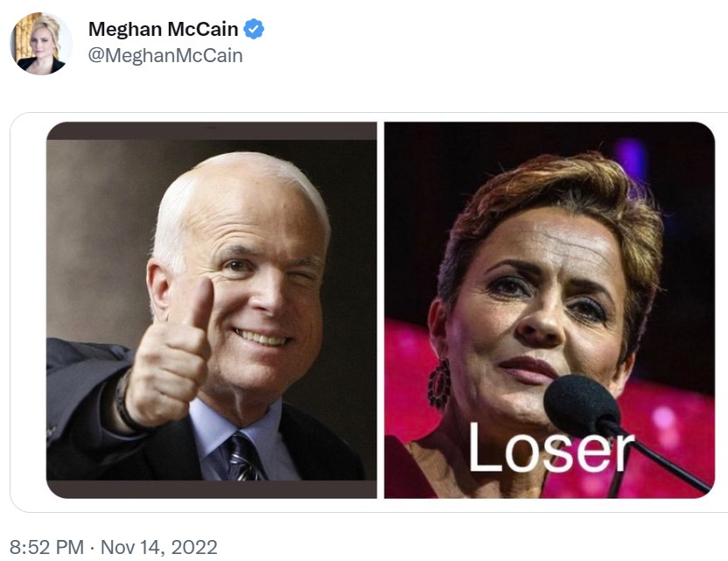Open the right photo with the microphone
Screen dimensions: 728x561
(x=549, y=310)
